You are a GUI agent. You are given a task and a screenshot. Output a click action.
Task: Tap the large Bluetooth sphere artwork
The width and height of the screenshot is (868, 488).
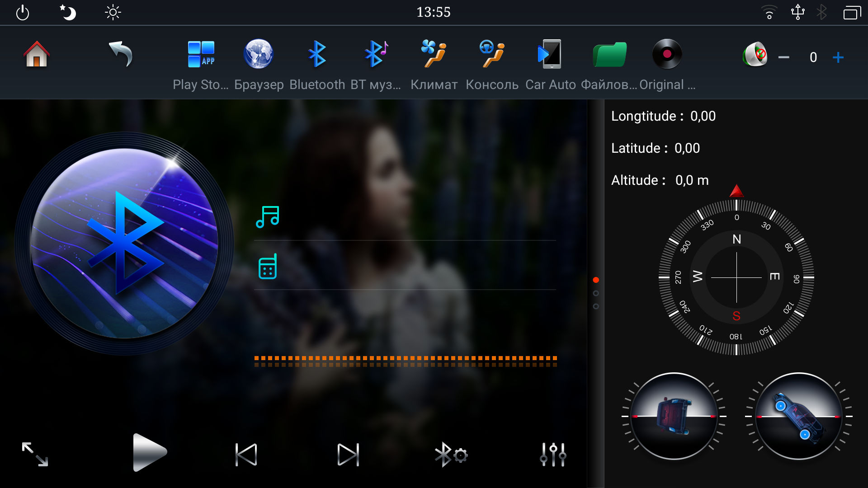[124, 244]
